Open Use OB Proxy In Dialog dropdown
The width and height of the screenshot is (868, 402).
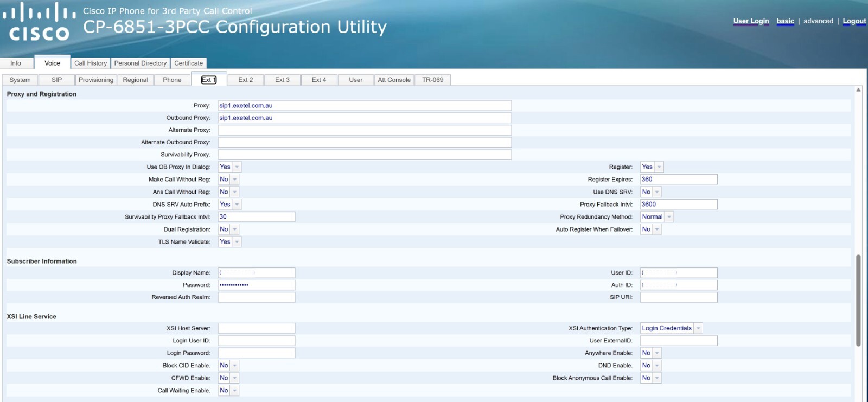pyautogui.click(x=229, y=167)
